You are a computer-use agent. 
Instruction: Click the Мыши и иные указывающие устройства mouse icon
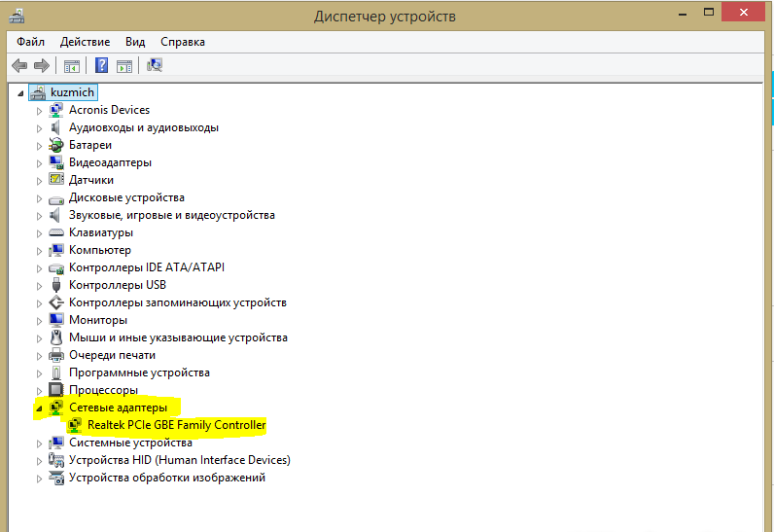point(56,337)
